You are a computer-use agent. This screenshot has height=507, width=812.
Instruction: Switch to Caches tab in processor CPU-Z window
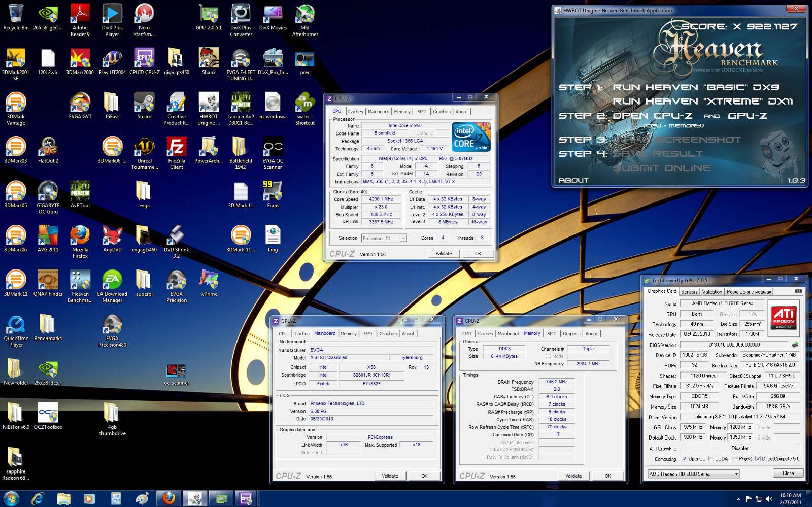355,112
